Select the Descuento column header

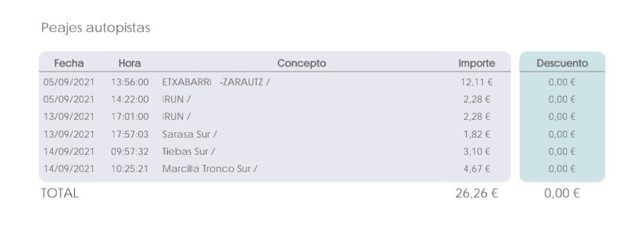tap(562, 63)
